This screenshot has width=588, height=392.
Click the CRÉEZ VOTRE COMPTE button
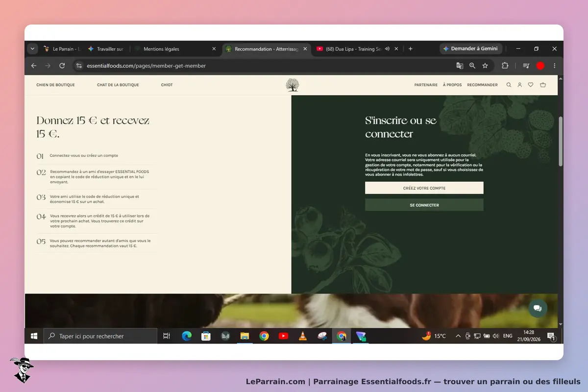click(x=424, y=188)
